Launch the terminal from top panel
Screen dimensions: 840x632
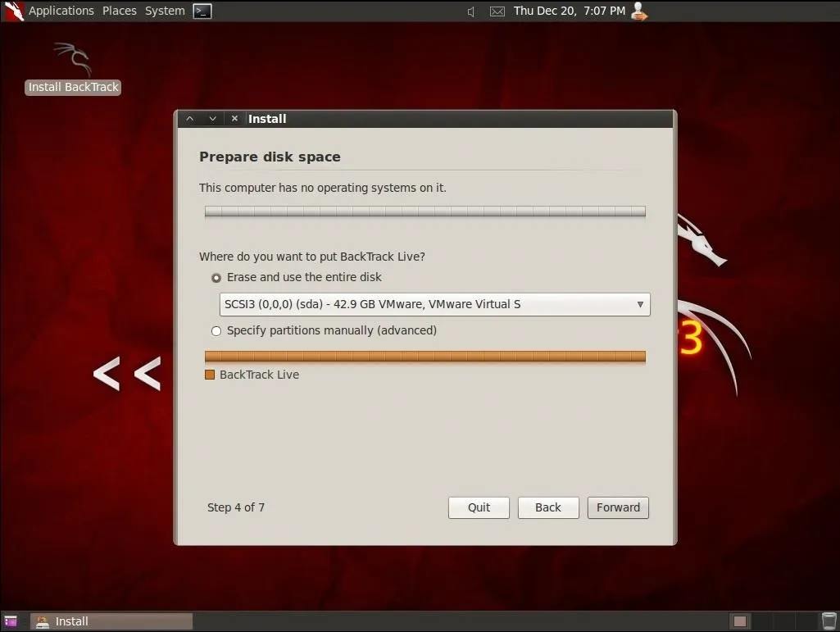point(202,11)
